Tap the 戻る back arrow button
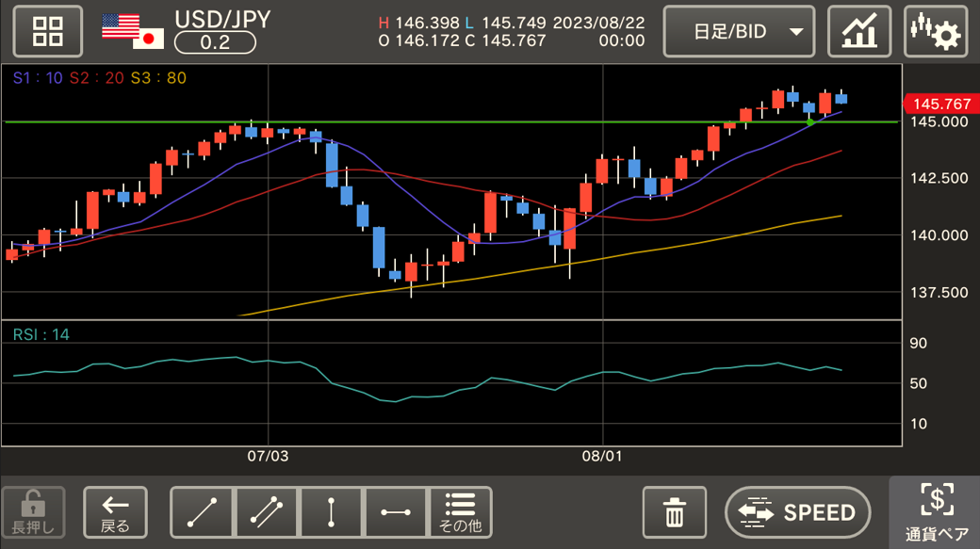This screenshot has width=980, height=549. (x=115, y=512)
